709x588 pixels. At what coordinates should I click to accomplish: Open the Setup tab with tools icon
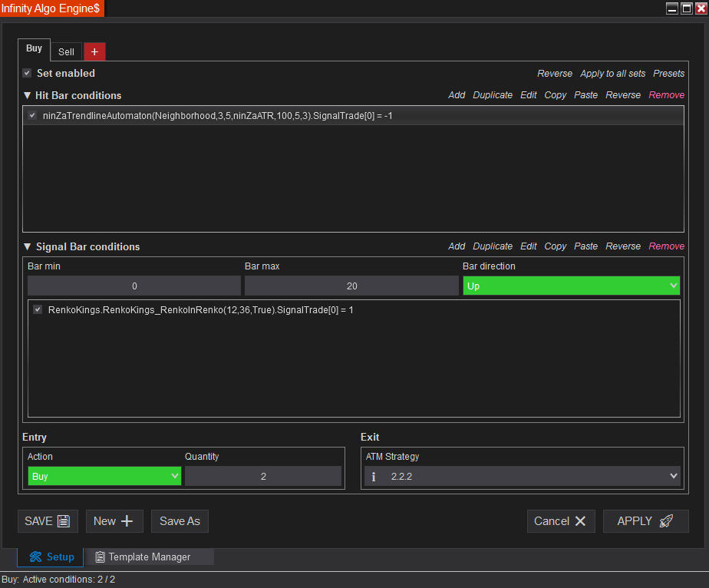point(51,557)
